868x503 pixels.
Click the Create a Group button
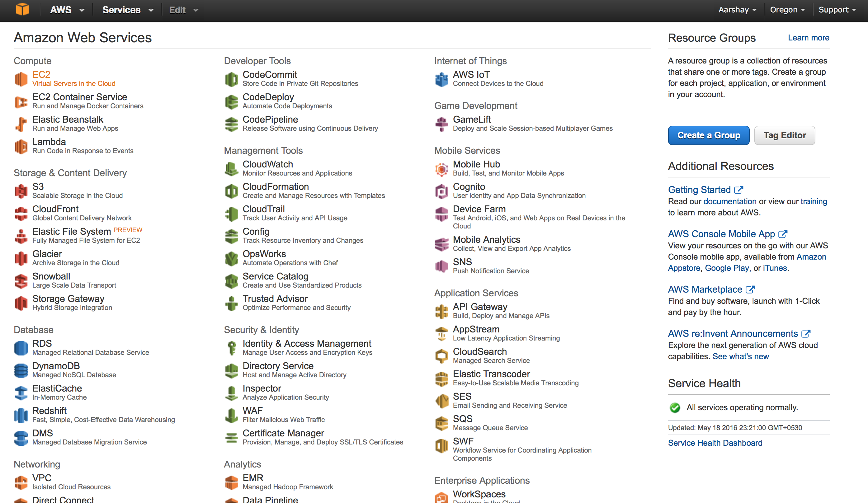(709, 135)
